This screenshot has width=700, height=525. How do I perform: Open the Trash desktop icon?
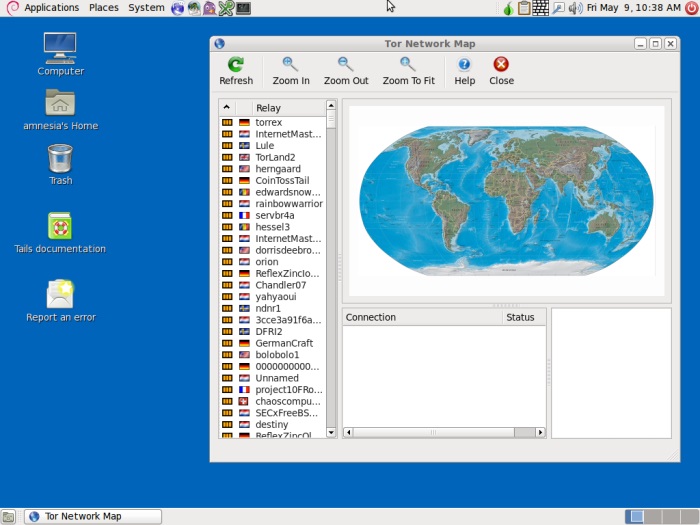60,164
